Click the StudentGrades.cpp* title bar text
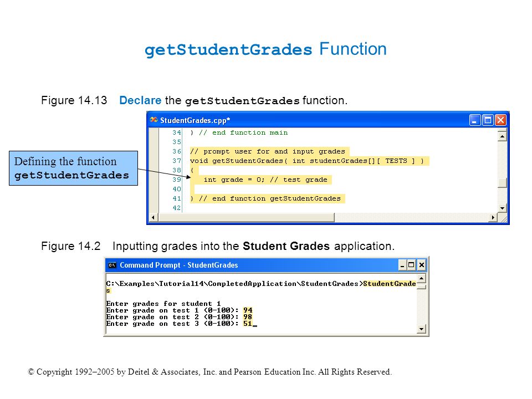 195,120
